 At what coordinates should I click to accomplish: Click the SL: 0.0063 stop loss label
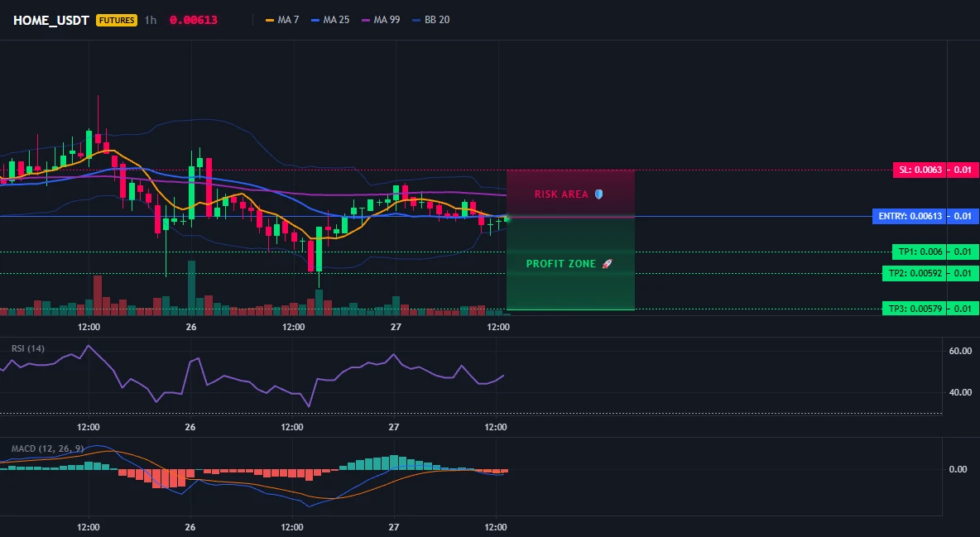920,170
